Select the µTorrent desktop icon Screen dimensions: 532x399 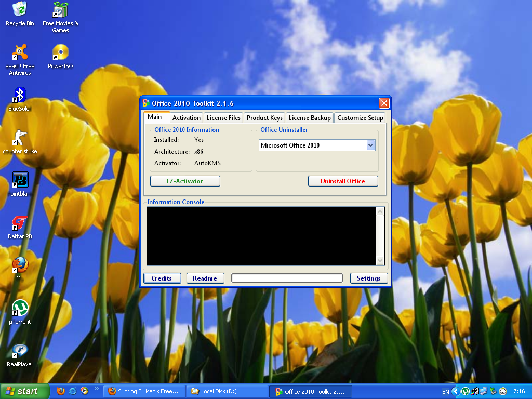[20, 312]
